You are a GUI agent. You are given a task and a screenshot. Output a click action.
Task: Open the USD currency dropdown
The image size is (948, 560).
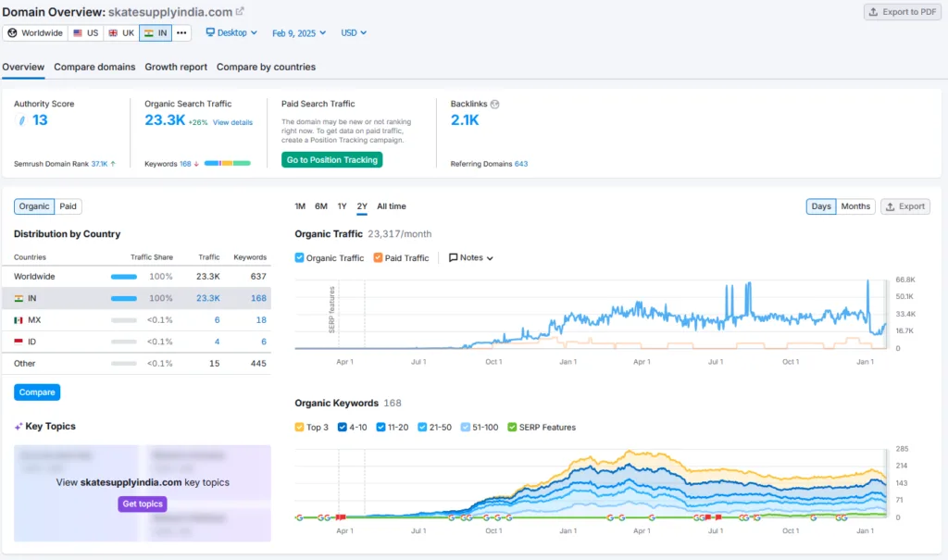tap(354, 32)
